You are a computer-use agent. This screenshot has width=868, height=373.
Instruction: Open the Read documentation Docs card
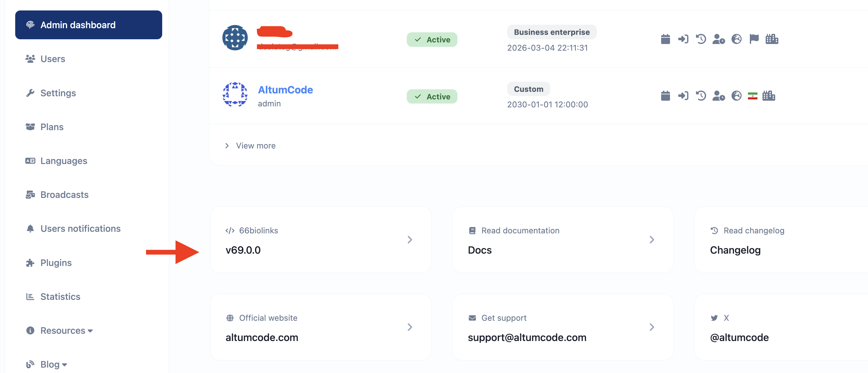[563, 240]
